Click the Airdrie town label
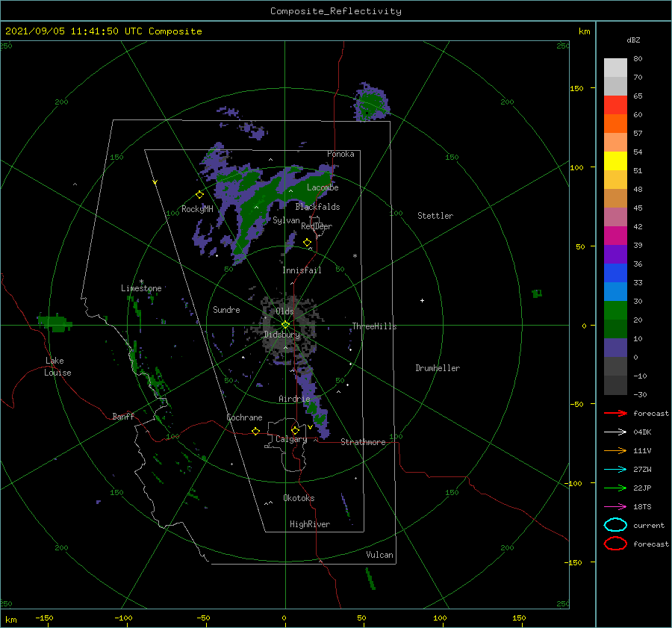Screen dimensions: 672x628 [x=294, y=399]
